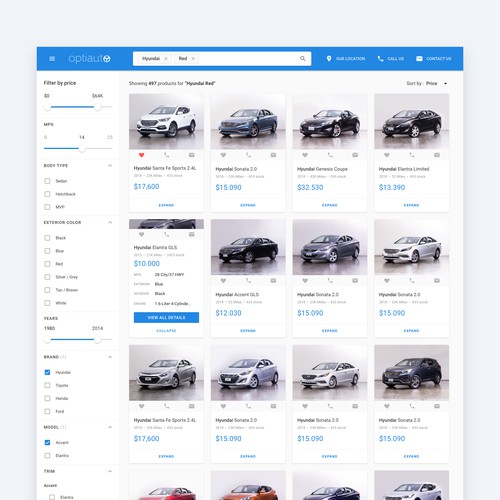Unfavorite the first Santa Fe Sports red heart
The image size is (500, 500).
[x=141, y=155]
